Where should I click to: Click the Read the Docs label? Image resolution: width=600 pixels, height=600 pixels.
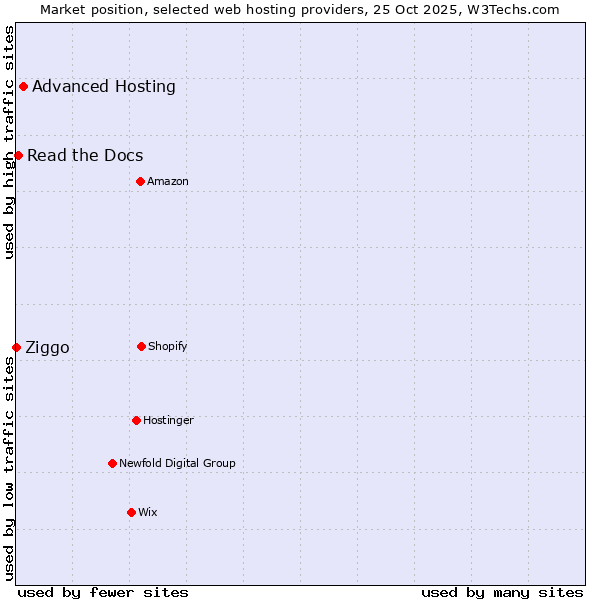pos(85,155)
